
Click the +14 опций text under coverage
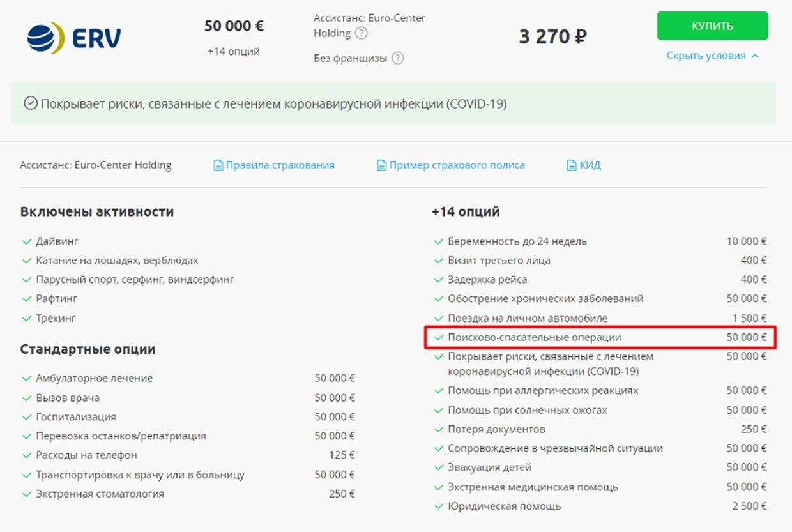point(233,52)
